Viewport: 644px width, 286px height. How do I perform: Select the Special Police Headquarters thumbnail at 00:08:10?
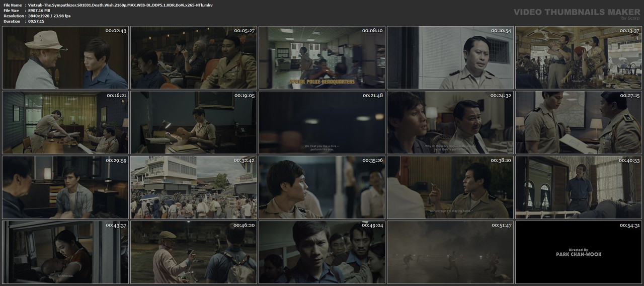322,57
